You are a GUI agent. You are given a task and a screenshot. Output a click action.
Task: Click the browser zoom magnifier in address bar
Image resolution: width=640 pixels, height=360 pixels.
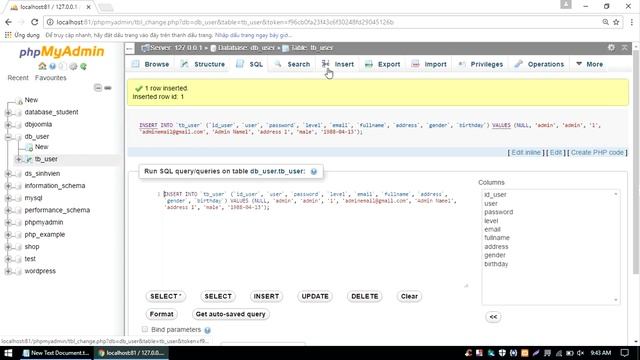point(605,22)
